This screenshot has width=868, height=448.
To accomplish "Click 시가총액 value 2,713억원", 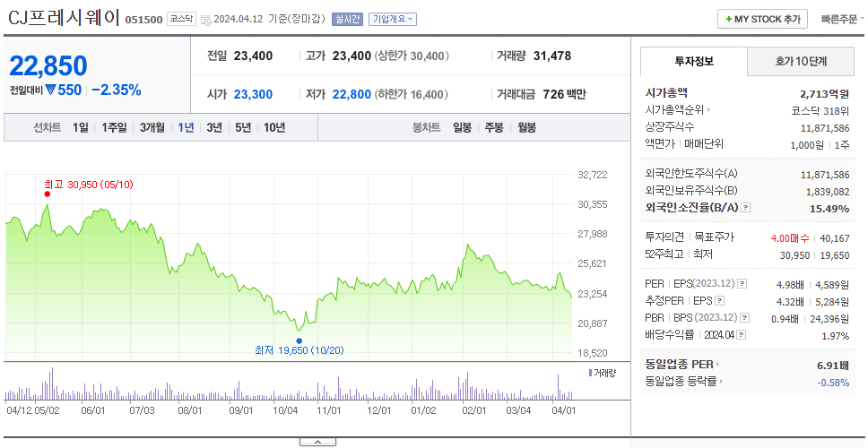I will pos(824,93).
